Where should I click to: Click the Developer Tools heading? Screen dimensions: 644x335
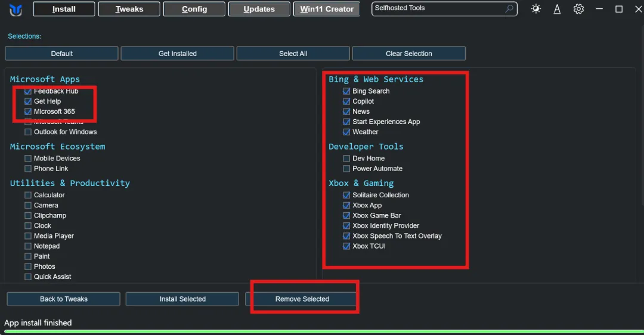point(366,147)
